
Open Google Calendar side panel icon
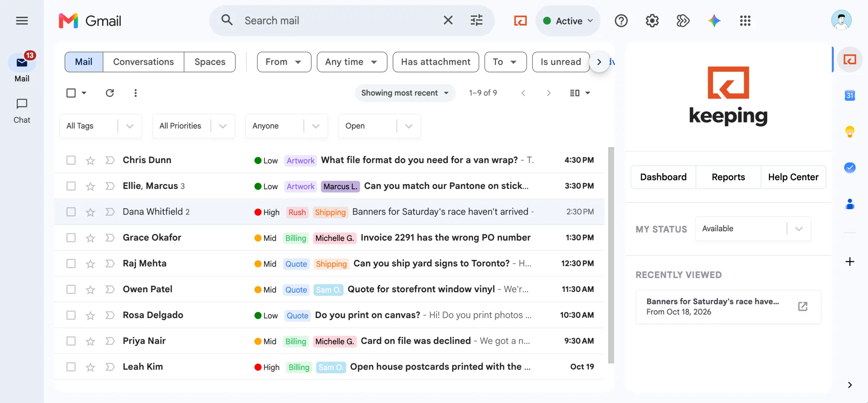click(x=849, y=95)
